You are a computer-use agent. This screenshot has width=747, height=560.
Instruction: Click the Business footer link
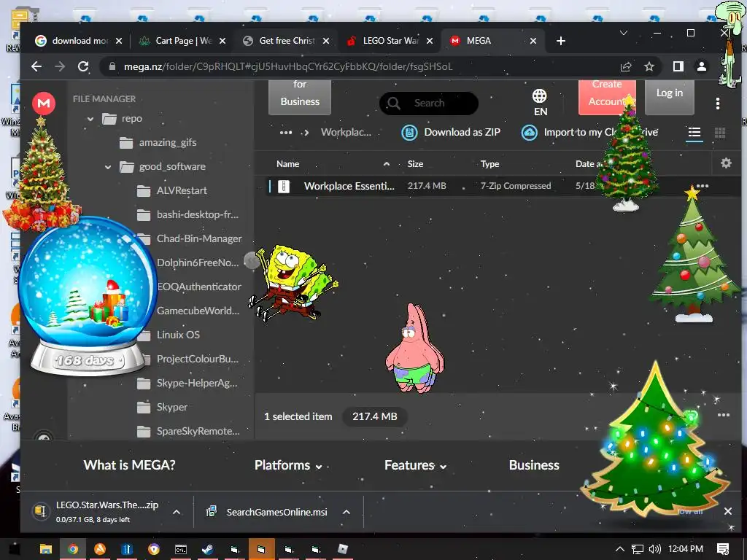534,465
